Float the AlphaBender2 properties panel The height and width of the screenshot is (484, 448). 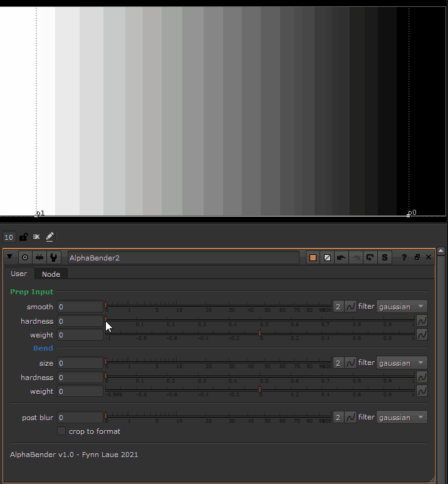pos(417,257)
